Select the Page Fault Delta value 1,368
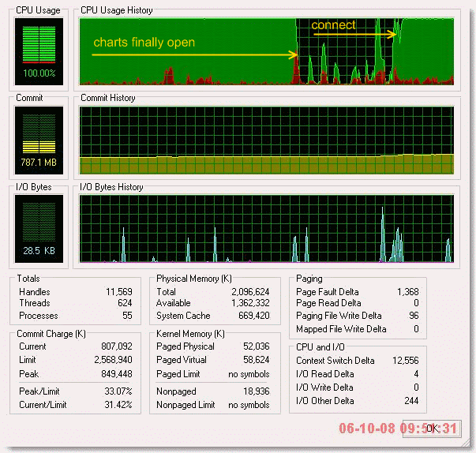 tap(407, 292)
